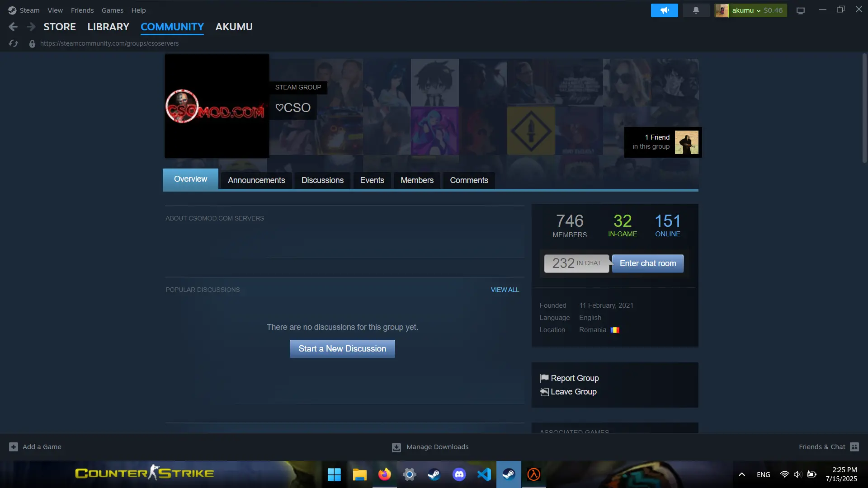868x488 pixels.
Task: Click the Friends & Chat label
Action: click(x=822, y=447)
